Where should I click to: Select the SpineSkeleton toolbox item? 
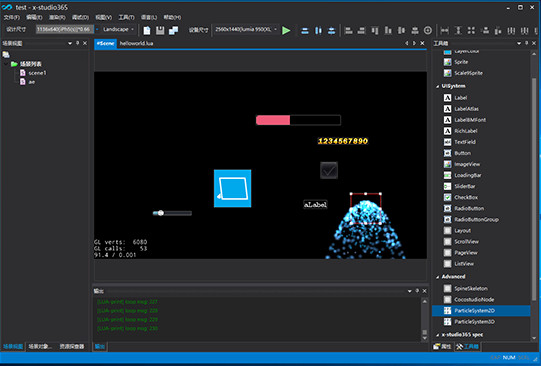[471, 288]
